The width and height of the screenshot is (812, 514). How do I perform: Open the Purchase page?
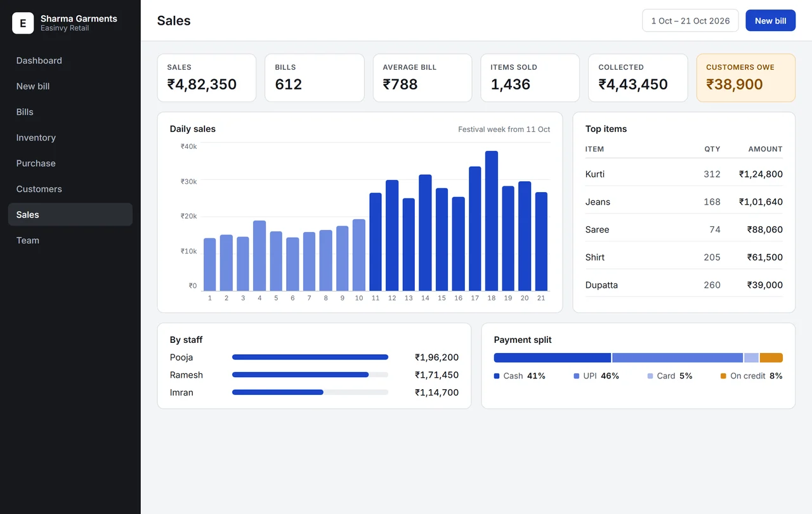pyautogui.click(x=70, y=164)
